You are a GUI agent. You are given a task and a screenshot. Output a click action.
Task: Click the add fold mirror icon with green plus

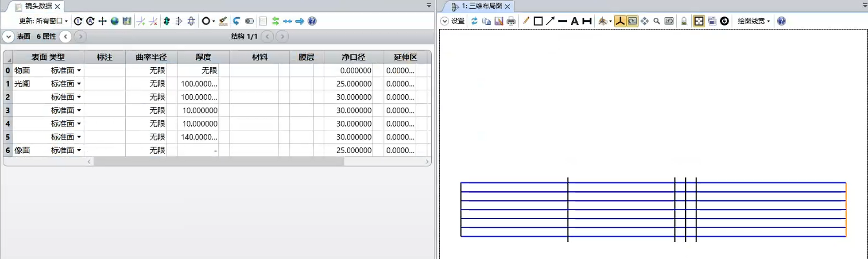[141, 21]
